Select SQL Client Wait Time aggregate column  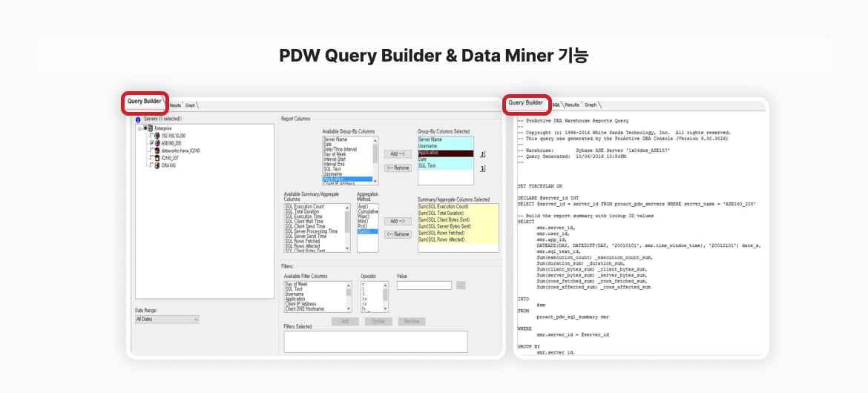coord(304,222)
